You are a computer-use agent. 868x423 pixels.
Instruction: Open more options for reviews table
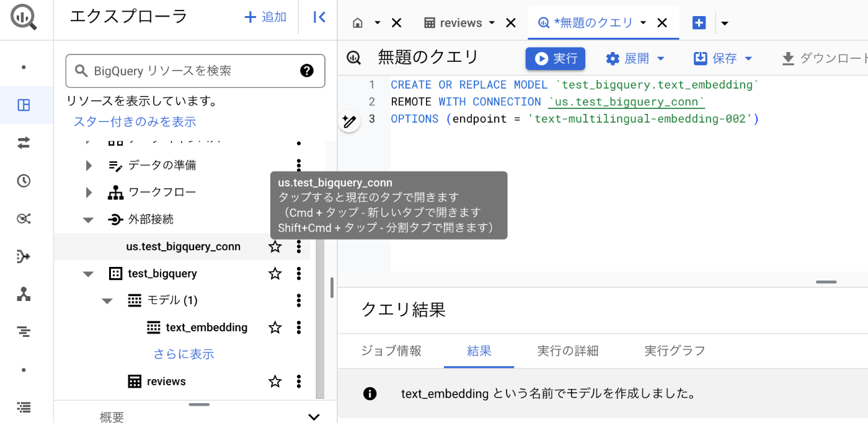point(299,382)
